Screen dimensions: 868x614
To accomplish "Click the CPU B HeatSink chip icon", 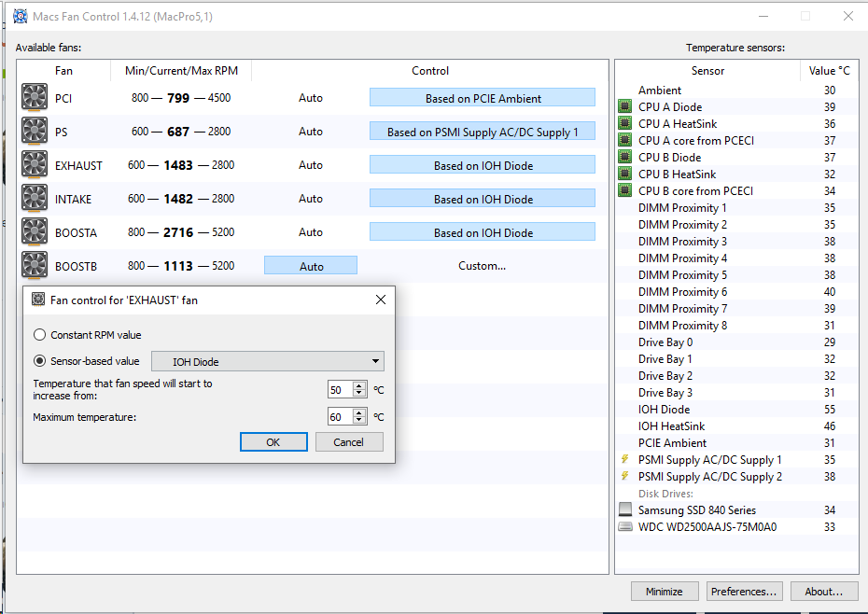I will coord(625,174).
